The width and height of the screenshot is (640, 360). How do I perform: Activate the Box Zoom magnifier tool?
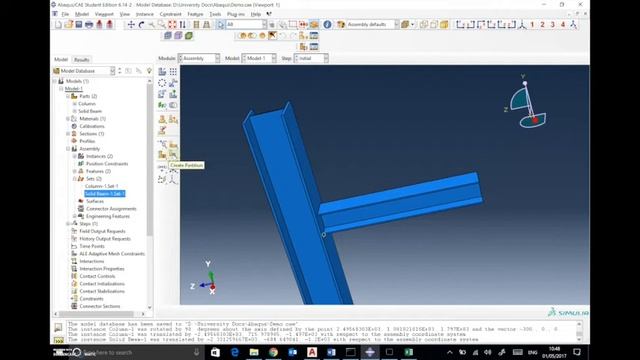point(162,25)
